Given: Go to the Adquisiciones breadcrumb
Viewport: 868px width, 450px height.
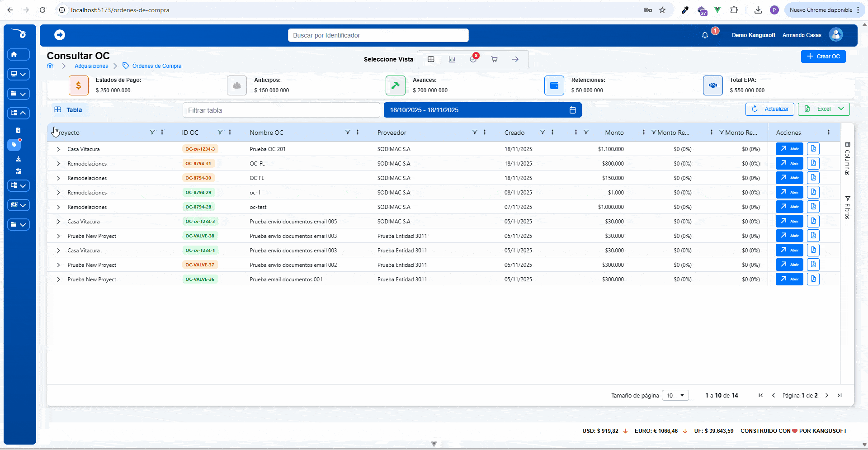Looking at the screenshot, I should 91,66.
